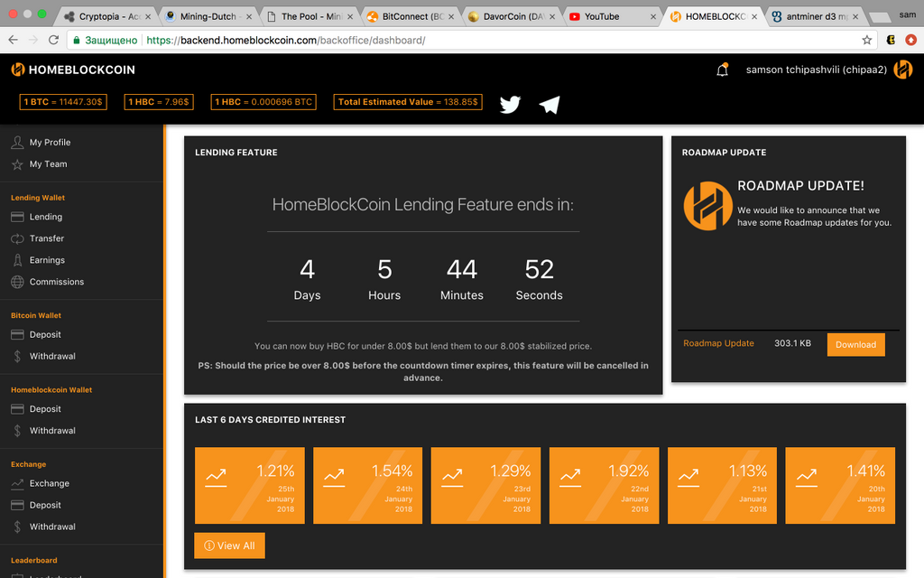Switch to the antminer d3 browser tab
Viewport: 924px width, 578px height.
[x=815, y=16]
